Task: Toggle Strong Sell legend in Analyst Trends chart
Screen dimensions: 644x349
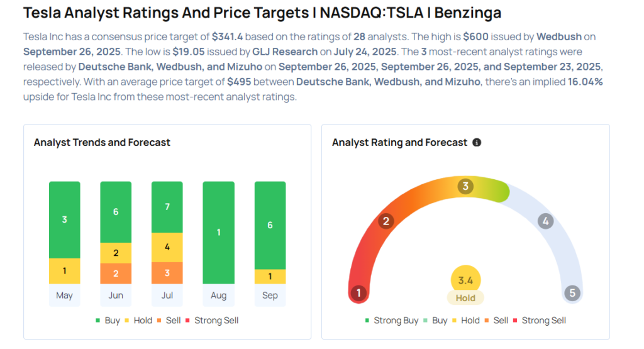Action: (212, 321)
